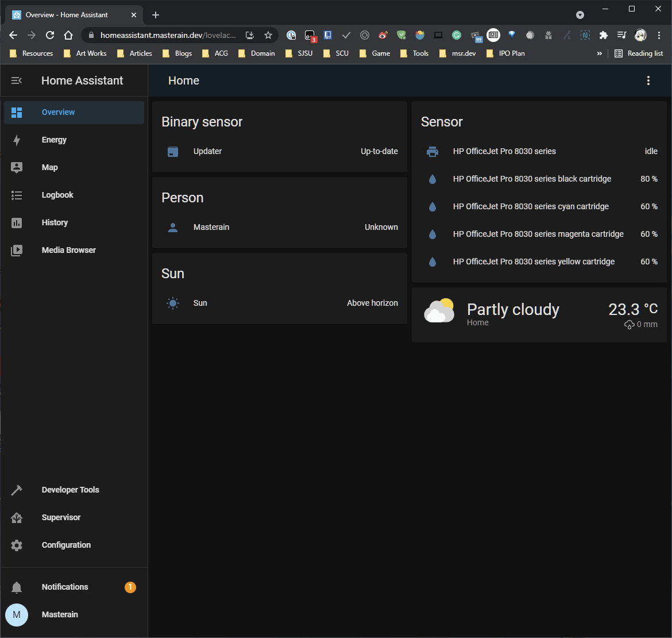672x638 pixels.
Task: View HP OfficeJet black cartridge level
Action: click(x=539, y=179)
